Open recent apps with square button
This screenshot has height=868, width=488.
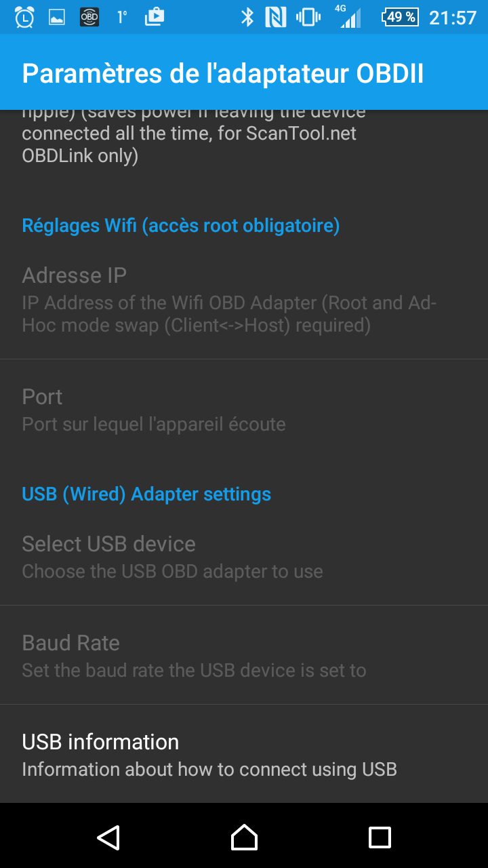click(380, 837)
